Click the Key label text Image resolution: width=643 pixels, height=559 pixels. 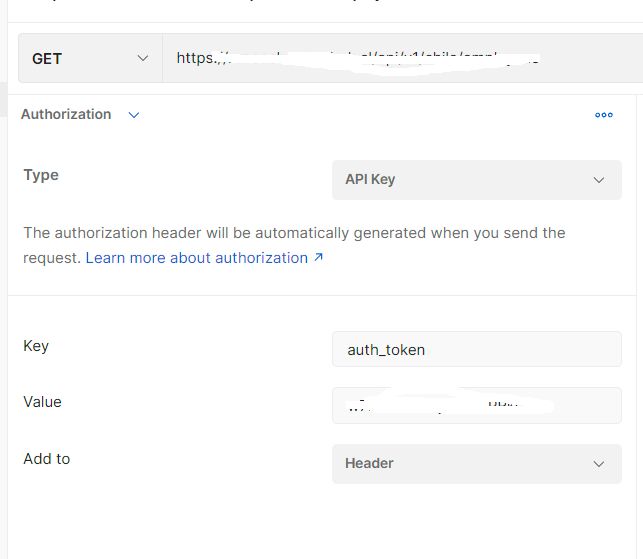coord(36,346)
